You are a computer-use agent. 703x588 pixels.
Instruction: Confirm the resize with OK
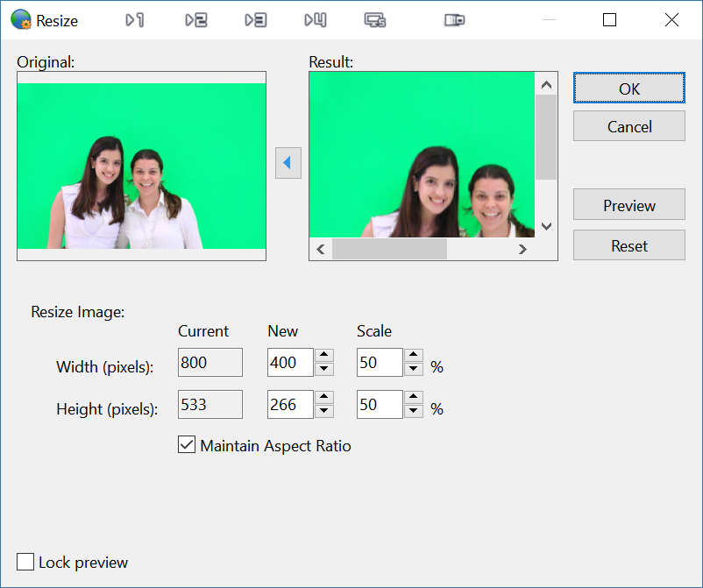coord(629,89)
